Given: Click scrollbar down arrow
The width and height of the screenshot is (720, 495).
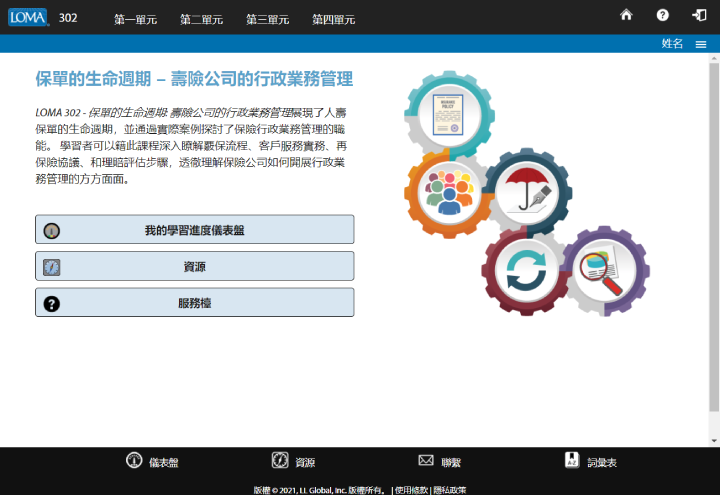Looking at the screenshot, I should (714, 441).
